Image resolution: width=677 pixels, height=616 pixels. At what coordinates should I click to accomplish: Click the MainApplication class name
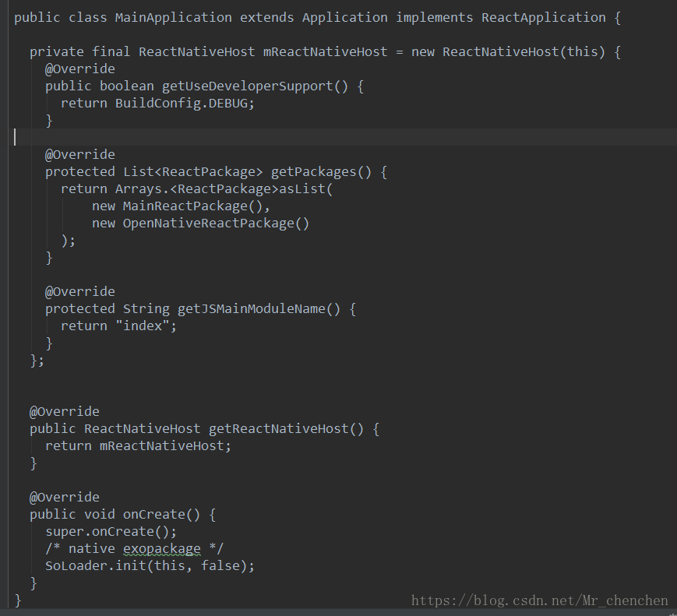(174, 18)
